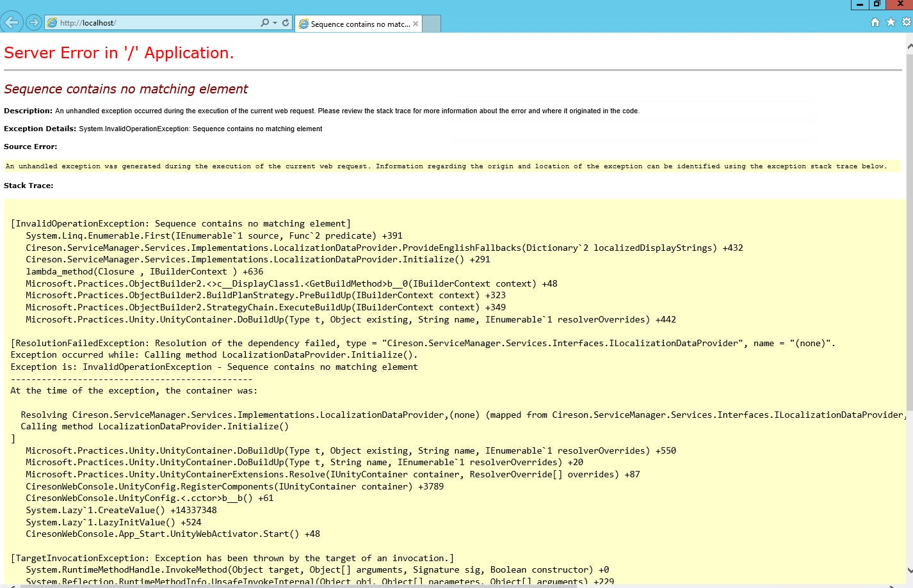Screen dimensions: 913x588
Task: Click the '[TargetInvocationException: Exception has been thrown' line
Action: coord(232,558)
